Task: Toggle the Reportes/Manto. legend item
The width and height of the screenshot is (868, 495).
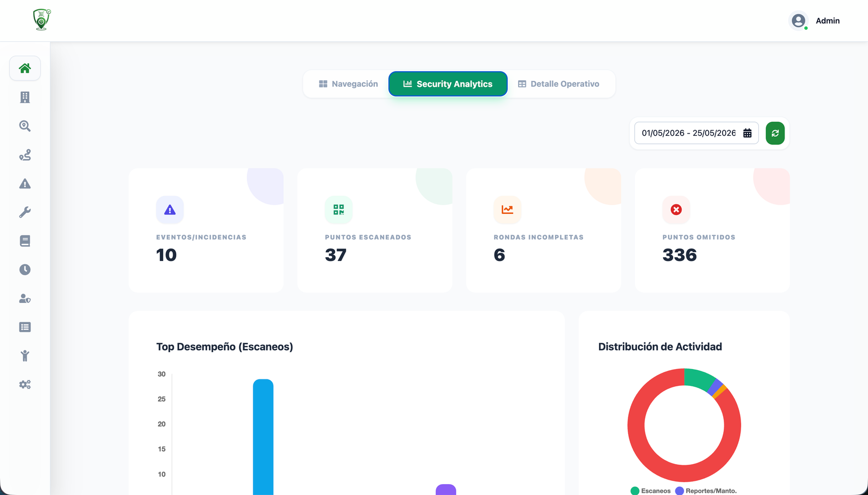Action: [706, 491]
